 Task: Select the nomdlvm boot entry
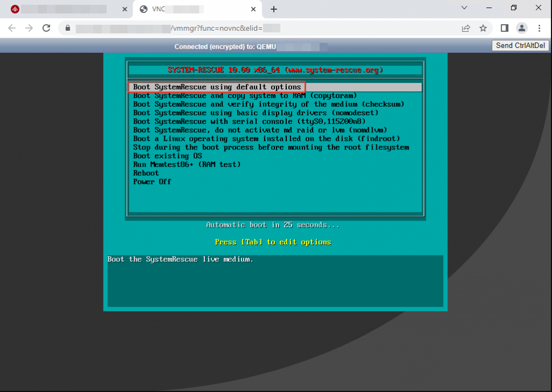[260, 130]
